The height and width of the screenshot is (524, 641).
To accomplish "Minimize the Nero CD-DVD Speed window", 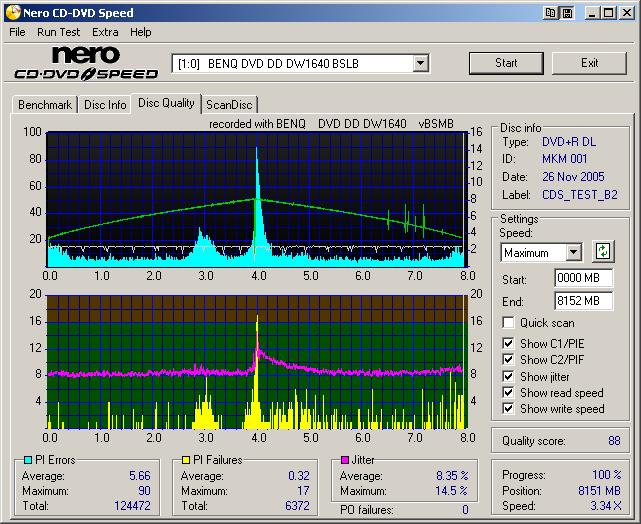I will (x=591, y=13).
